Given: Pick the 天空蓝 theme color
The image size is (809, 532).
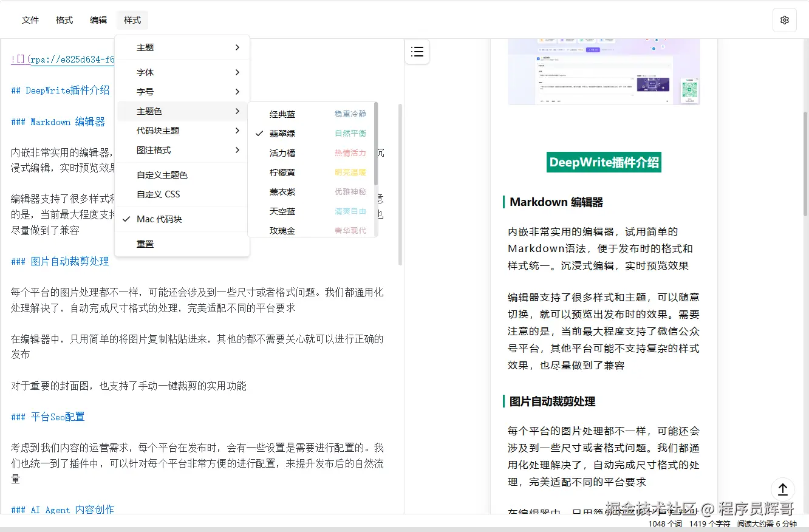Looking at the screenshot, I should pos(312,211).
